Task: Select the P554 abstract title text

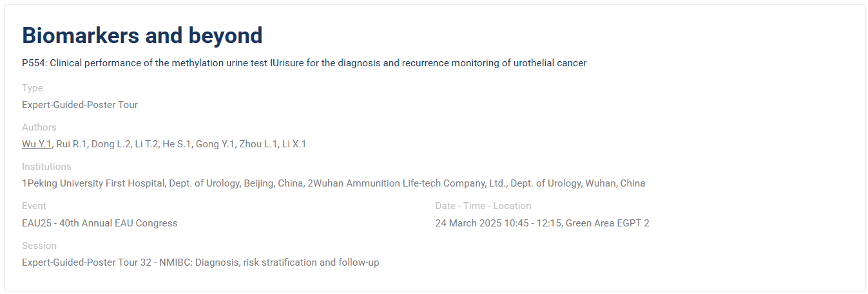Action: 304,63
